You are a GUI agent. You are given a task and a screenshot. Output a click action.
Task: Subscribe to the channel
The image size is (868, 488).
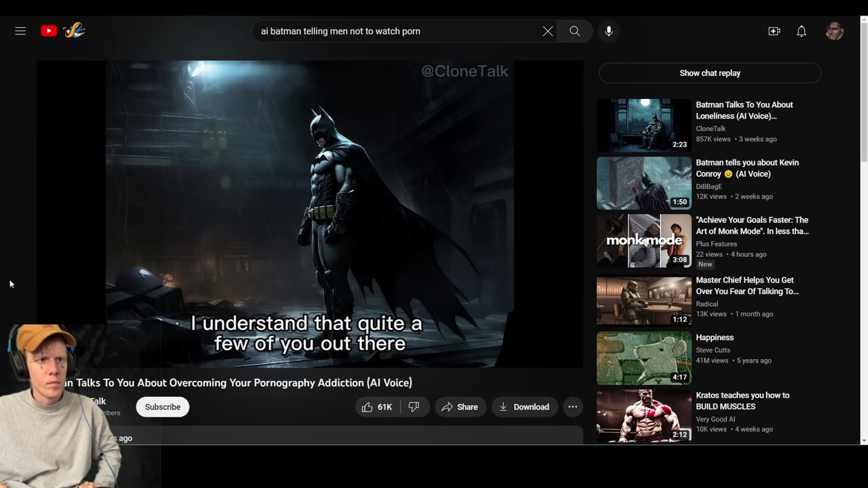pyautogui.click(x=163, y=407)
